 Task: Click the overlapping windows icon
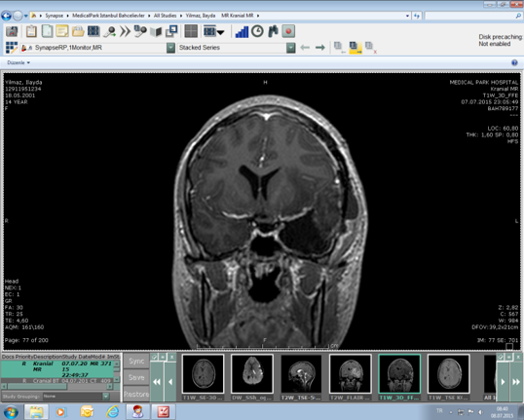[171, 31]
